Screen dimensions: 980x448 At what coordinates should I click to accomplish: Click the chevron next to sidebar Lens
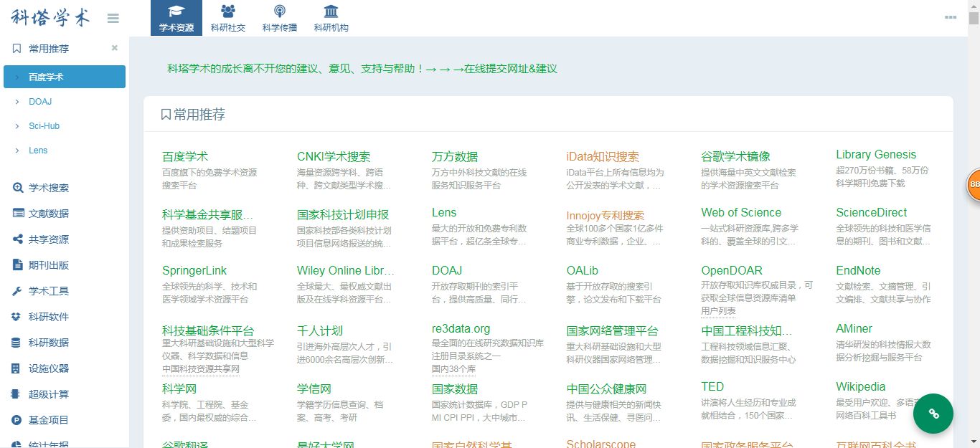(17, 151)
